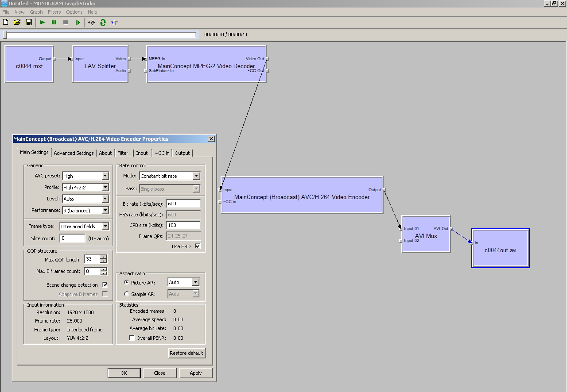Open the Rate control Mode dropdown

[x=196, y=176]
